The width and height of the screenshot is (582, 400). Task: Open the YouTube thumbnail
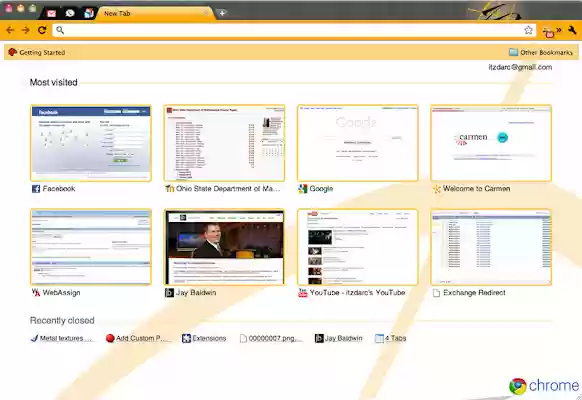[x=358, y=247]
